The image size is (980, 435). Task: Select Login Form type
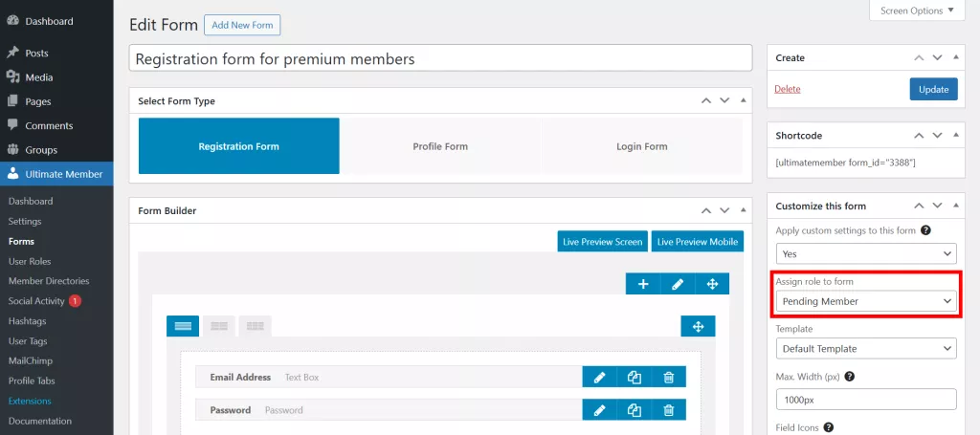[x=641, y=146]
